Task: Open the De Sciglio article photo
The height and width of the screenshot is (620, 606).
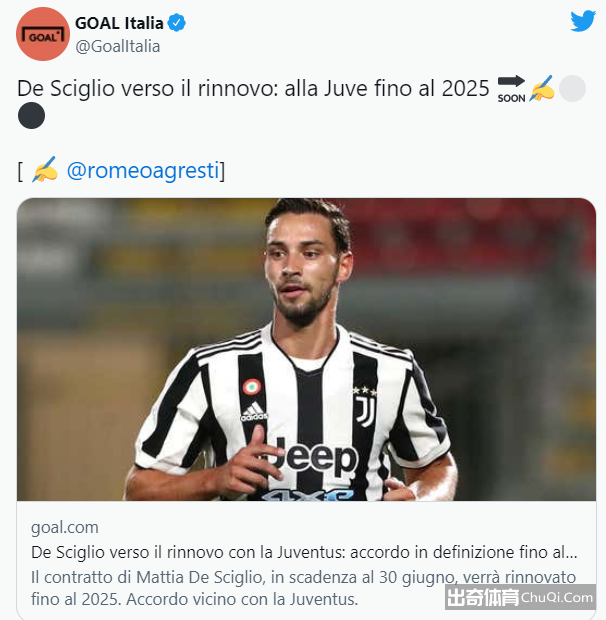Action: 306,349
